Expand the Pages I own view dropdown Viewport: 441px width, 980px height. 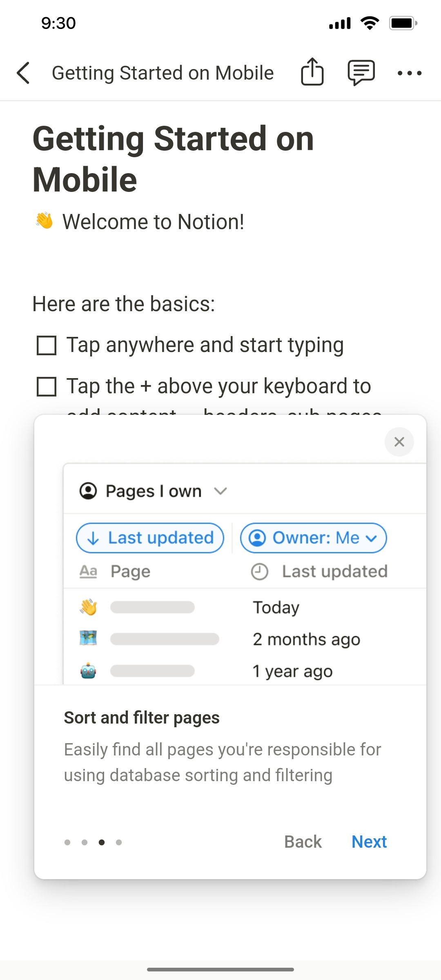(x=220, y=491)
